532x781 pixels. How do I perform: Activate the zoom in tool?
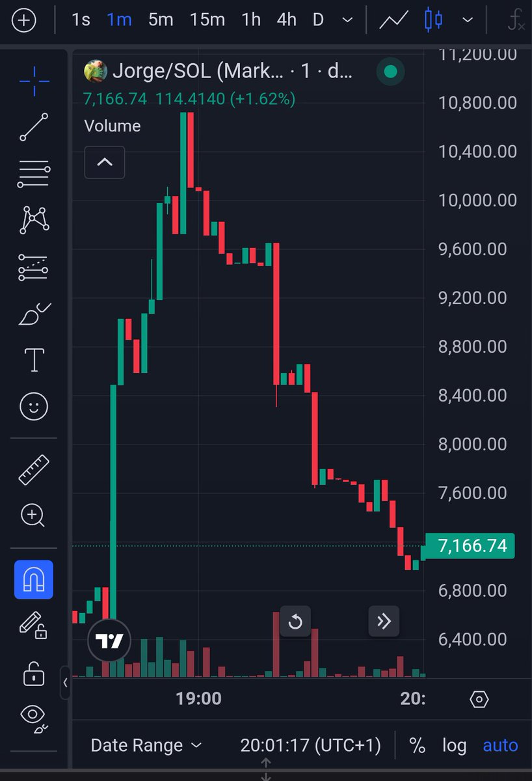tap(33, 515)
